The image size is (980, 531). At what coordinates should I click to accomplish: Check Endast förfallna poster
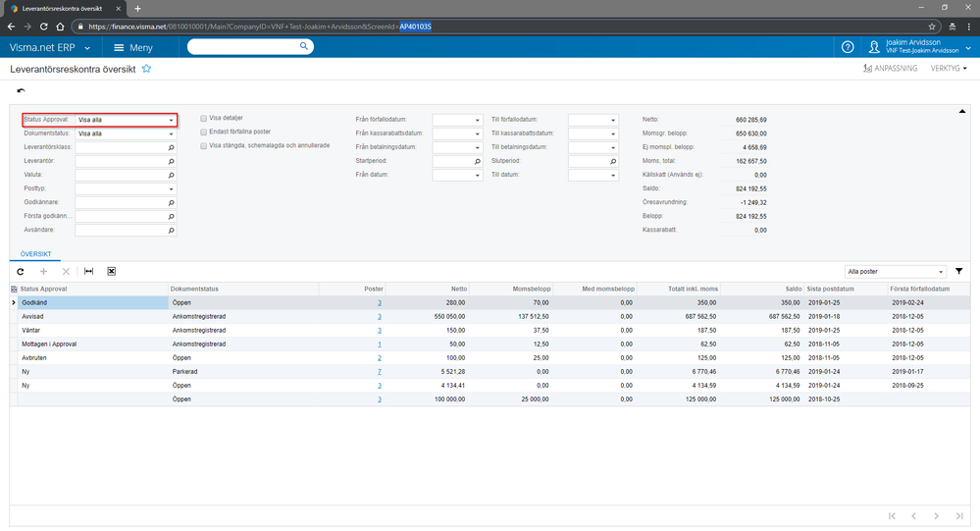coord(203,132)
